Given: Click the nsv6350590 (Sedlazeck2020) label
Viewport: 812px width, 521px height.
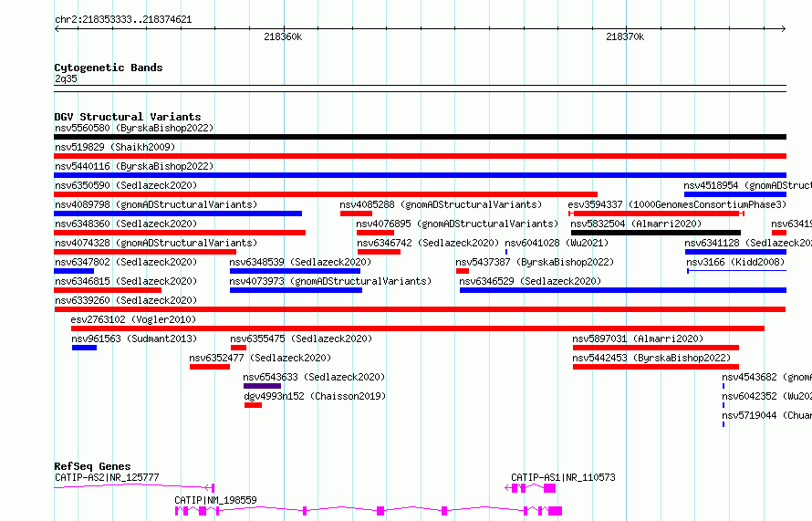Looking at the screenshot, I should [x=126, y=185].
